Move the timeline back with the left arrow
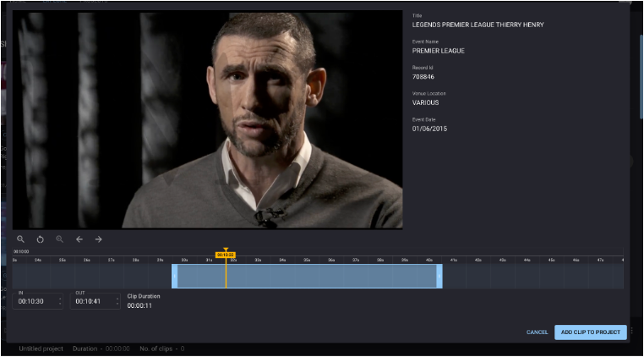The width and height of the screenshot is (644, 357). [79, 239]
